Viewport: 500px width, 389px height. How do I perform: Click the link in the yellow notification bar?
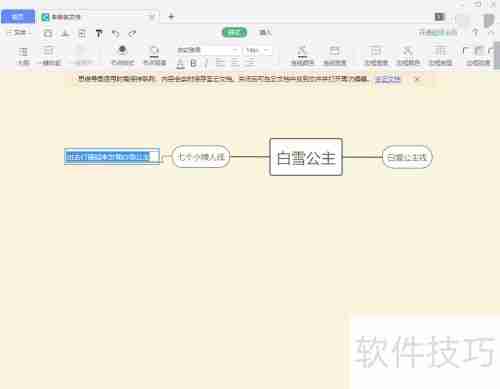388,79
